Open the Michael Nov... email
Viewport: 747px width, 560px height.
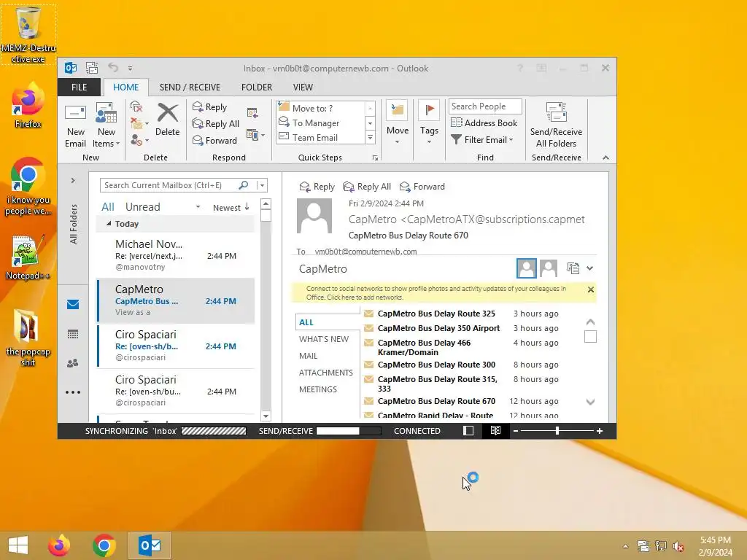(175, 255)
